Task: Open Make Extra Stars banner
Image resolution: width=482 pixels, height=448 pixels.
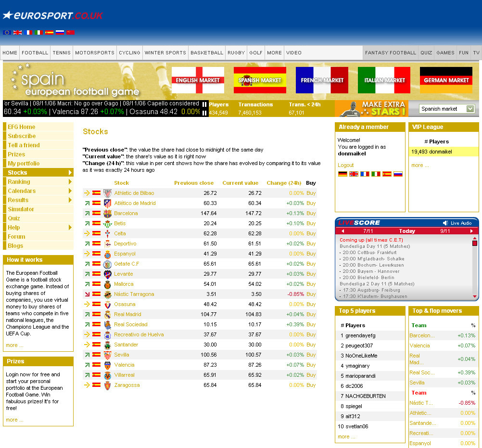Action: [371, 109]
